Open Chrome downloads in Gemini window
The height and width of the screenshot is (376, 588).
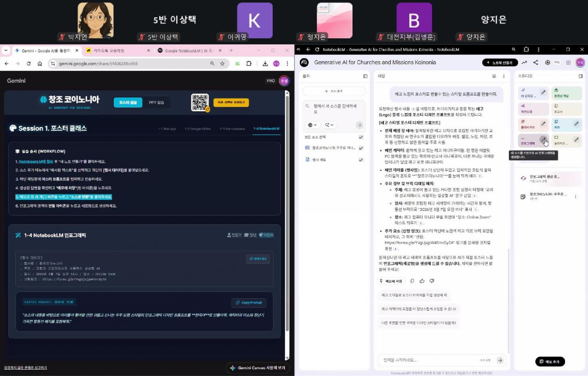[265, 63]
